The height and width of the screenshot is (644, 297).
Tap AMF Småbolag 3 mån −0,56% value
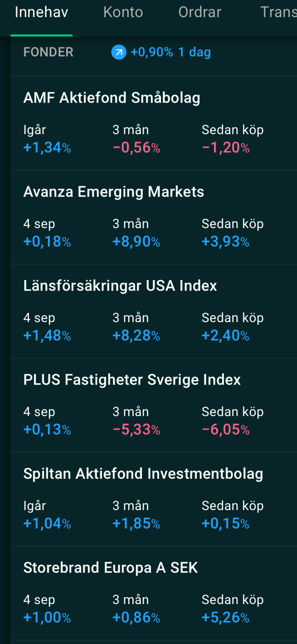[136, 148]
